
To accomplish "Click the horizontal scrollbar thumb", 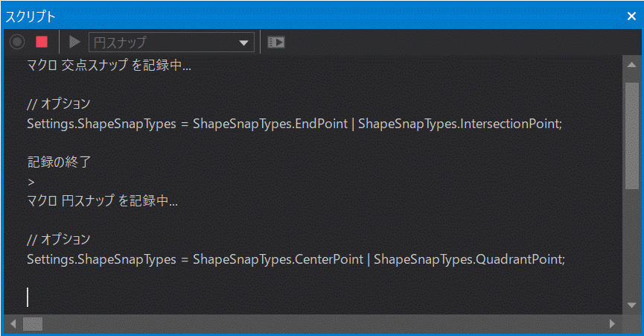I will [x=33, y=324].
